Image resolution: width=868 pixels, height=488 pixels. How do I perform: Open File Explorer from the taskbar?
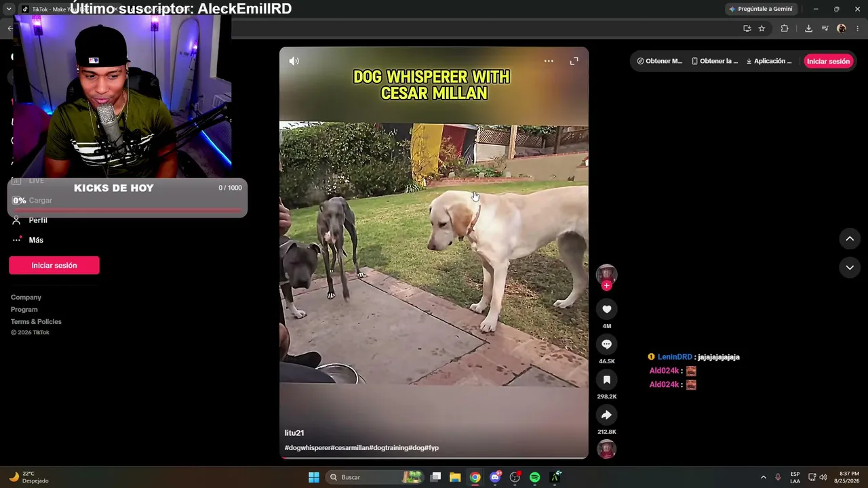455,477
